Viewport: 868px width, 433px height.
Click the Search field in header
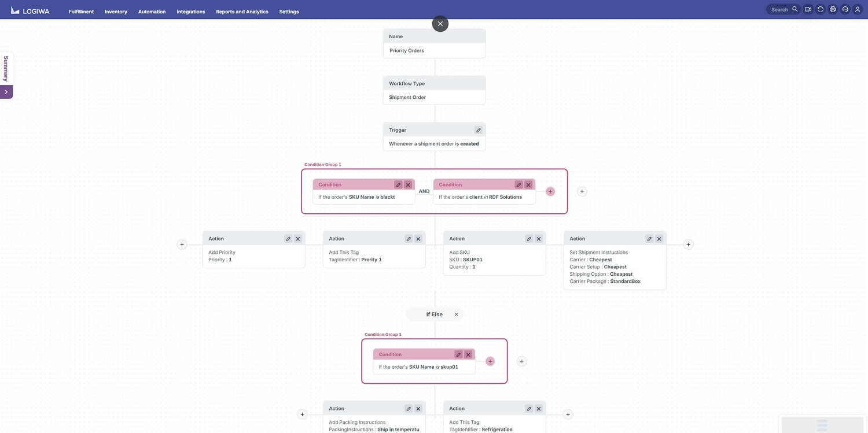pyautogui.click(x=782, y=9)
